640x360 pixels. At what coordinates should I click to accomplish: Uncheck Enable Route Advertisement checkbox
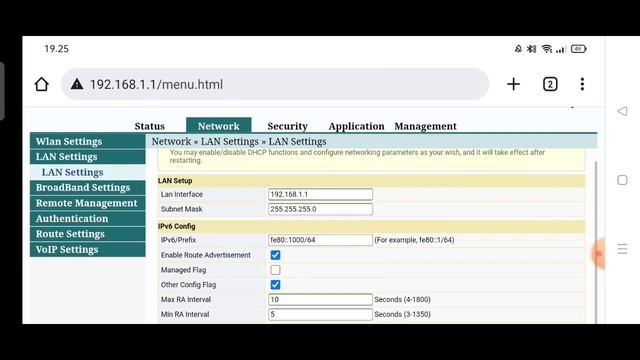pyautogui.click(x=276, y=255)
